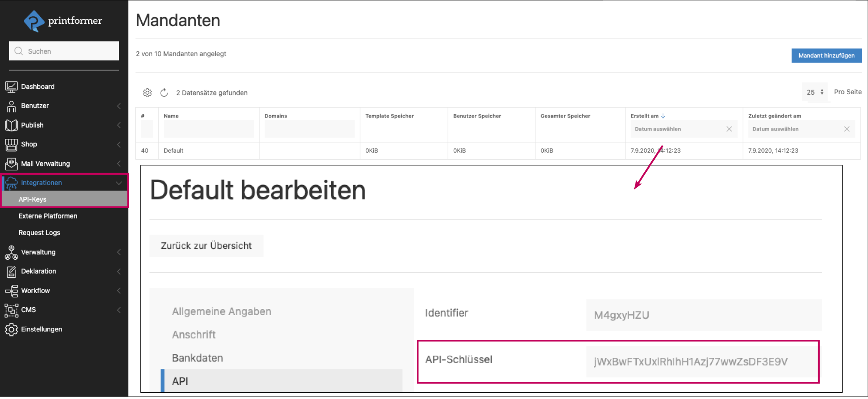Collapse the Integrationen section chevron
Viewport: 868px width, 399px height.
click(x=118, y=183)
